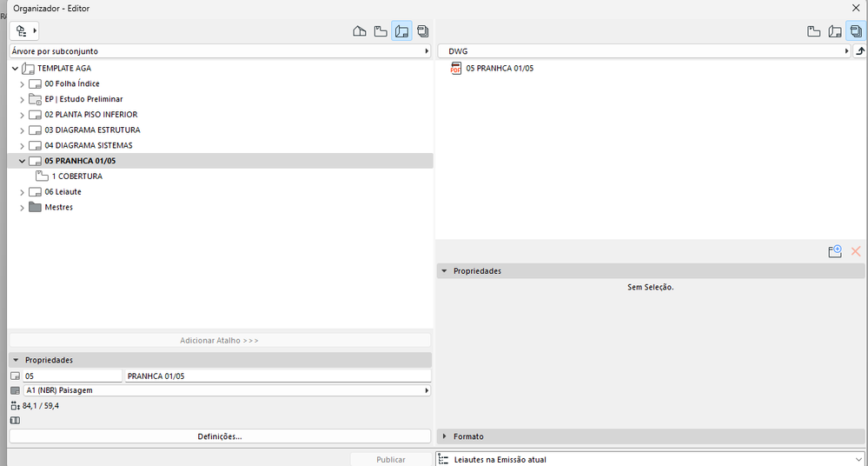Collapse the left Propriedades section
The height and width of the screenshot is (466, 868).
tap(16, 360)
